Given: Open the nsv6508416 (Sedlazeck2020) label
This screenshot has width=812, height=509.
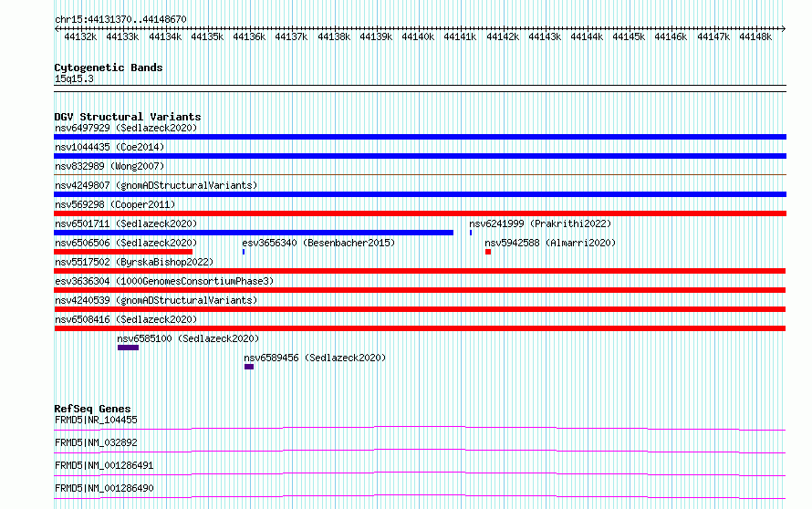Looking at the screenshot, I should point(126,319).
